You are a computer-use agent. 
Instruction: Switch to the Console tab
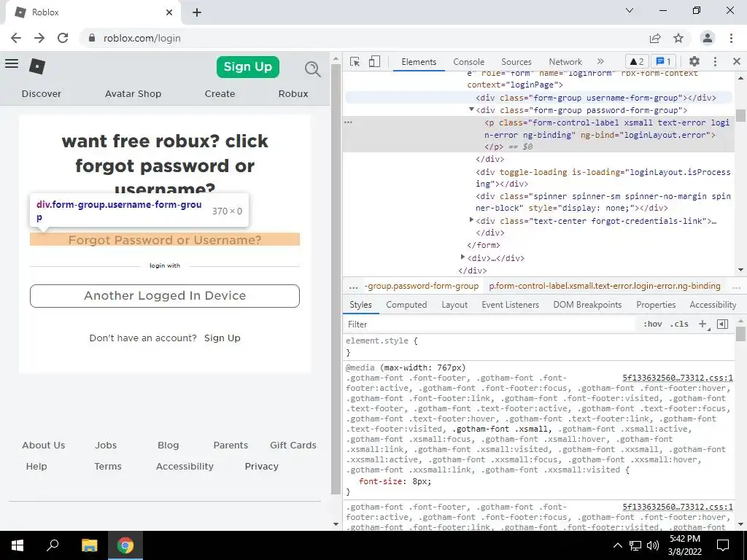[469, 62]
